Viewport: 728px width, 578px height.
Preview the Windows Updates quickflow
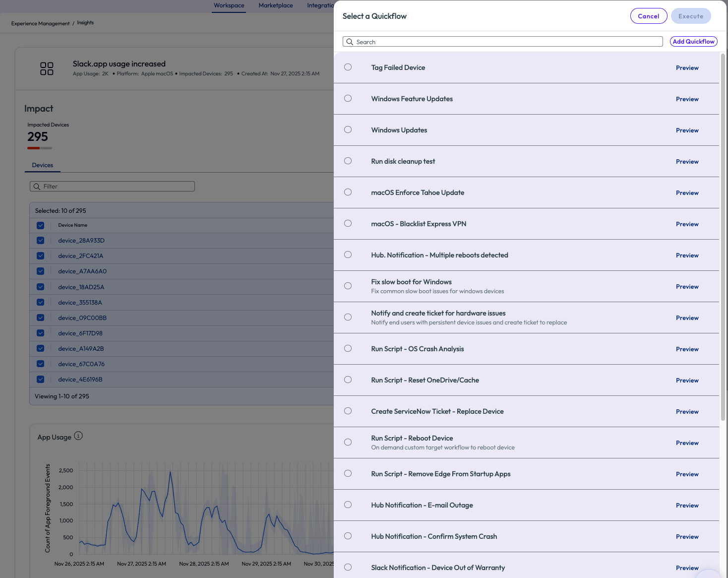click(x=687, y=130)
